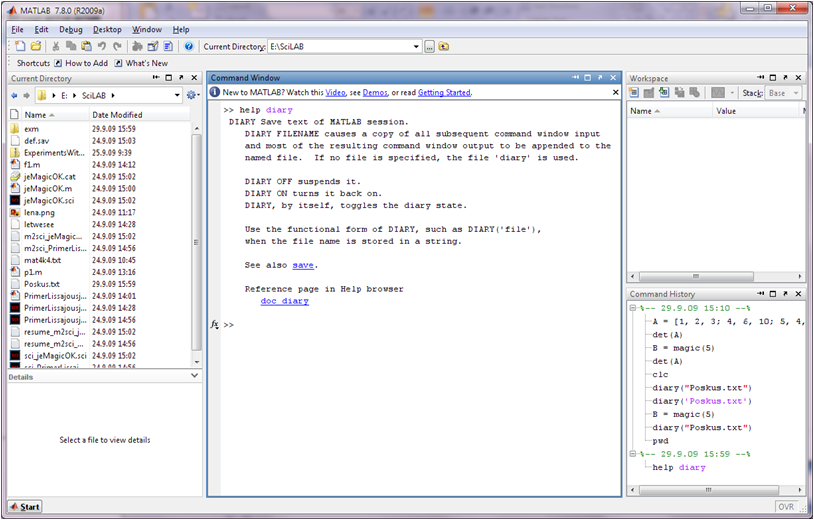The height and width of the screenshot is (520, 814).
Task: Launch Simulink from toolbar icon
Action: 137,46
